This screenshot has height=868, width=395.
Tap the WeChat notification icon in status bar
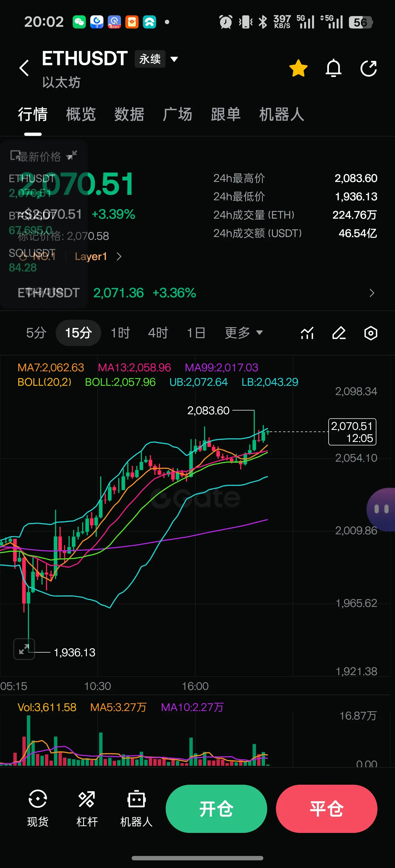[x=79, y=22]
